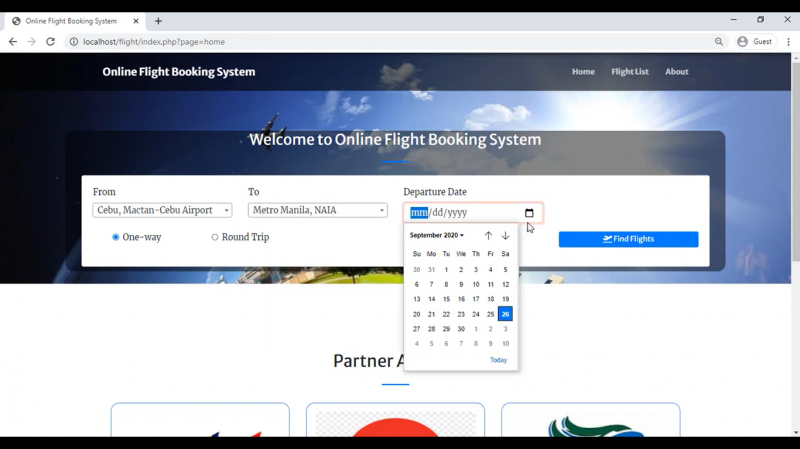Image resolution: width=800 pixels, height=449 pixels.
Task: Pick September 15 in the calendar
Action: coord(446,299)
